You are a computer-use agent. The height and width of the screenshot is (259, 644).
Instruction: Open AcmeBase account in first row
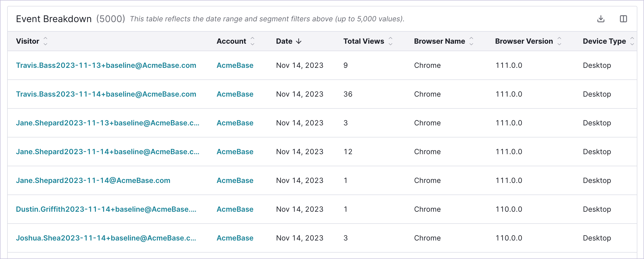point(235,65)
